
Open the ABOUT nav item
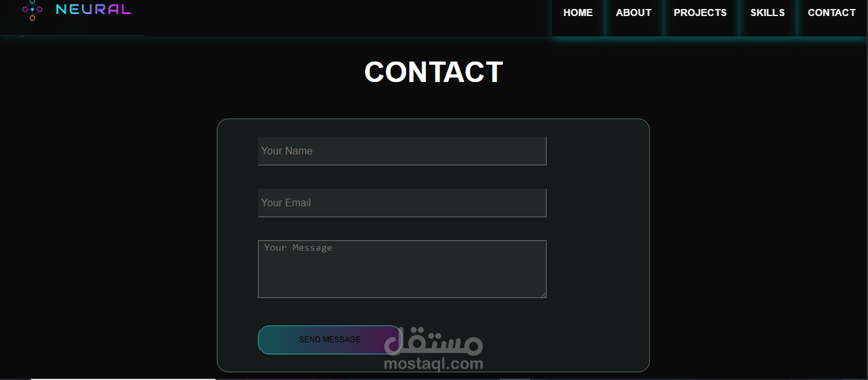[x=633, y=13]
